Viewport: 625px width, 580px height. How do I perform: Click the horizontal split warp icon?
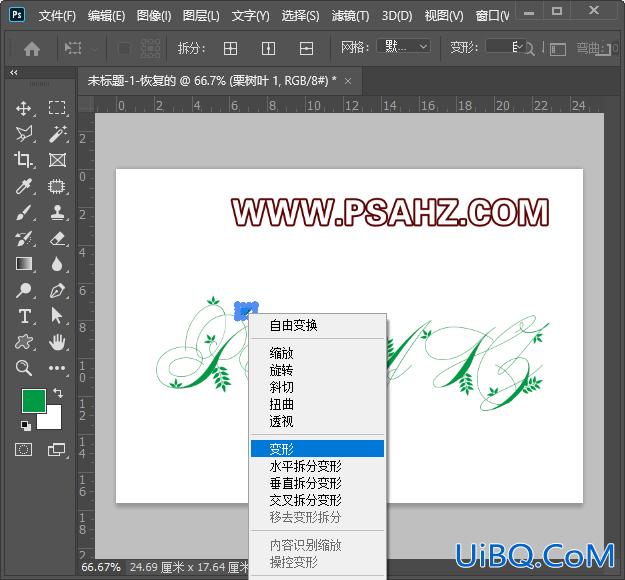pos(306,49)
